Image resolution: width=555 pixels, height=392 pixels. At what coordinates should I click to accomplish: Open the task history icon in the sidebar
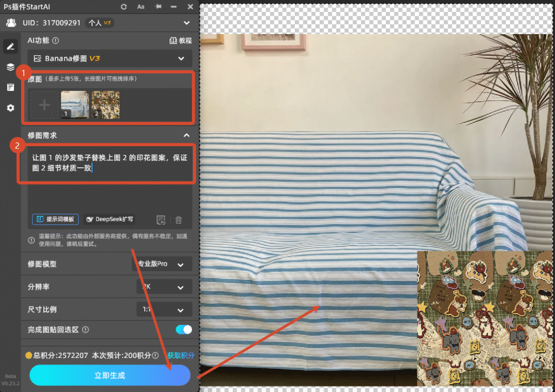coord(10,88)
